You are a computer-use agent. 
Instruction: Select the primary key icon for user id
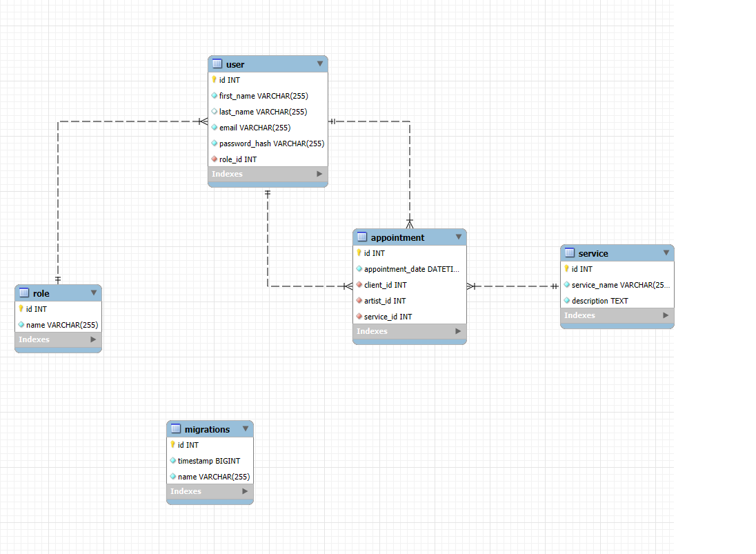pyautogui.click(x=214, y=79)
